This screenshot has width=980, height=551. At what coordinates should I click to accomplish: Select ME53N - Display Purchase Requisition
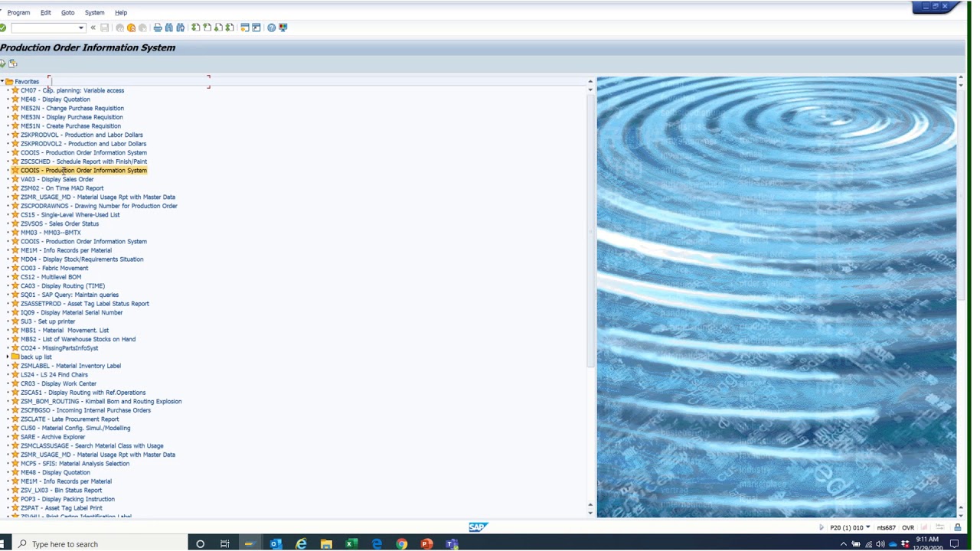coord(72,117)
